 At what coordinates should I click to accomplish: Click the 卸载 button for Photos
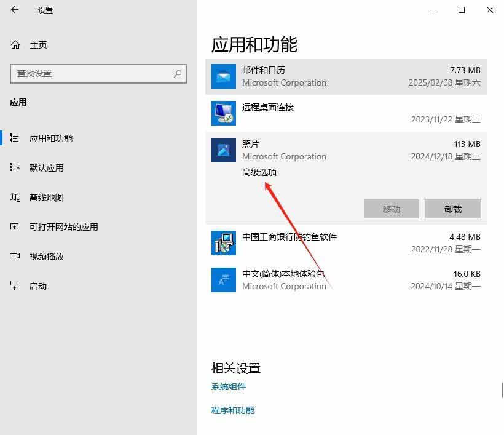(452, 209)
